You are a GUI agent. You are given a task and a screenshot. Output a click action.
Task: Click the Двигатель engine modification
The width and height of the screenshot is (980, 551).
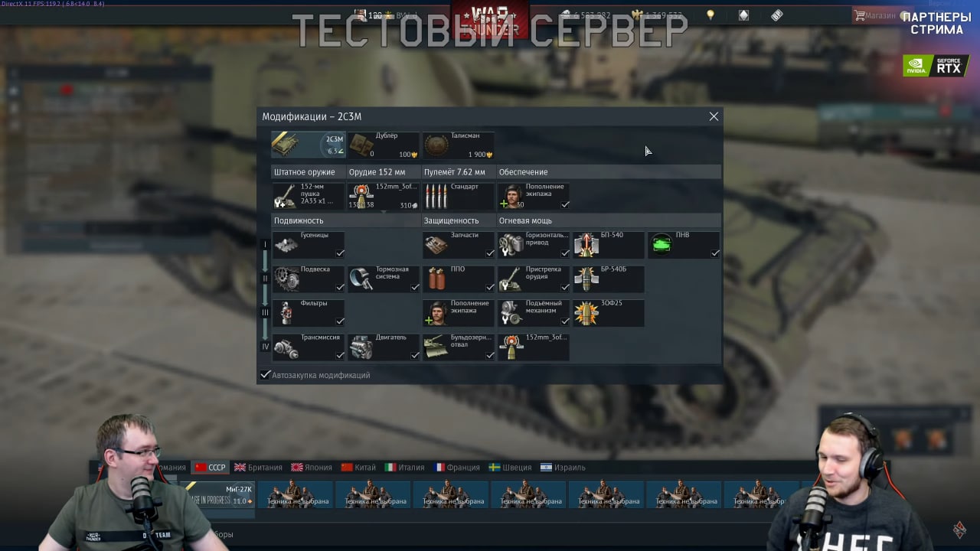pos(384,347)
